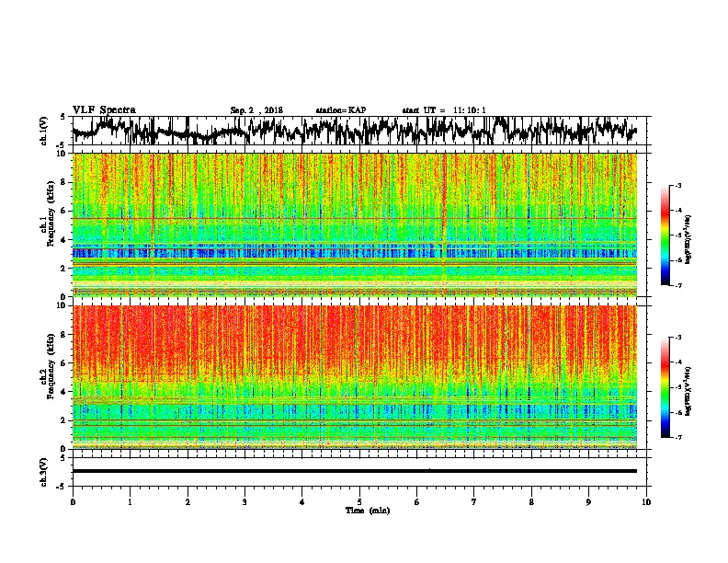Click the "start UT = 11:10: 1" text
Screen dimensions: 728x563
[444, 110]
